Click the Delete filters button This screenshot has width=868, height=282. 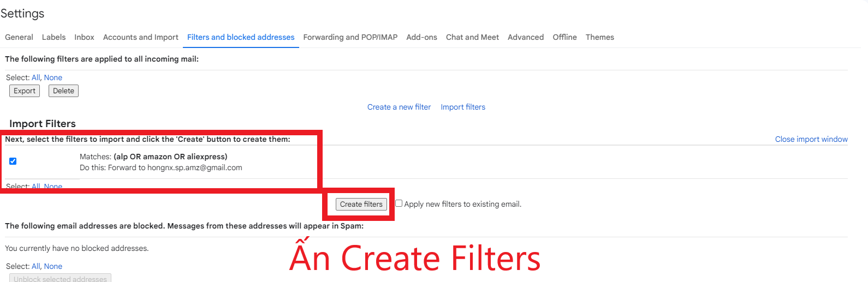(63, 91)
